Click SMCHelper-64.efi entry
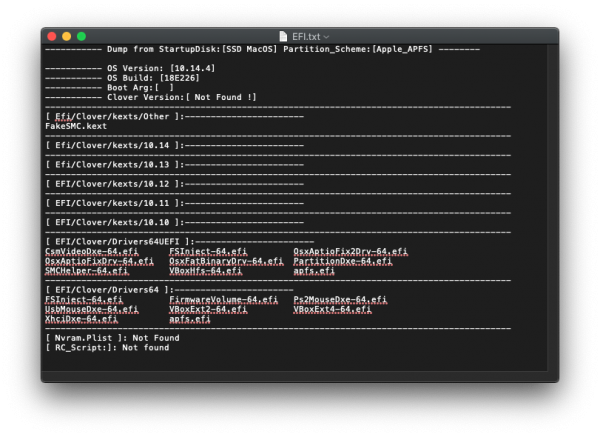This screenshot has height=437, width=600. pos(86,271)
